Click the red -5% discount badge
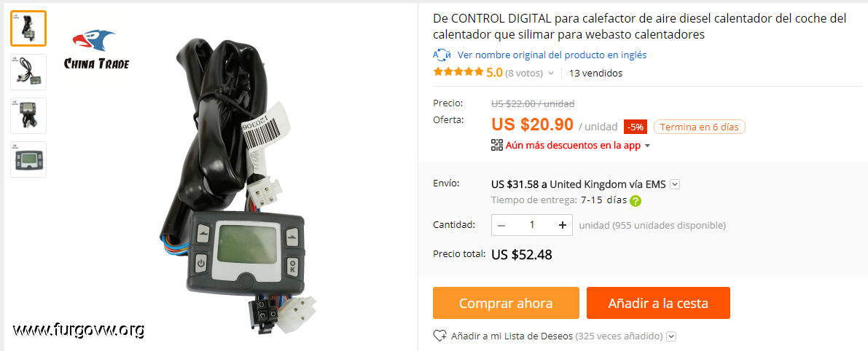The image size is (868, 351). [636, 127]
